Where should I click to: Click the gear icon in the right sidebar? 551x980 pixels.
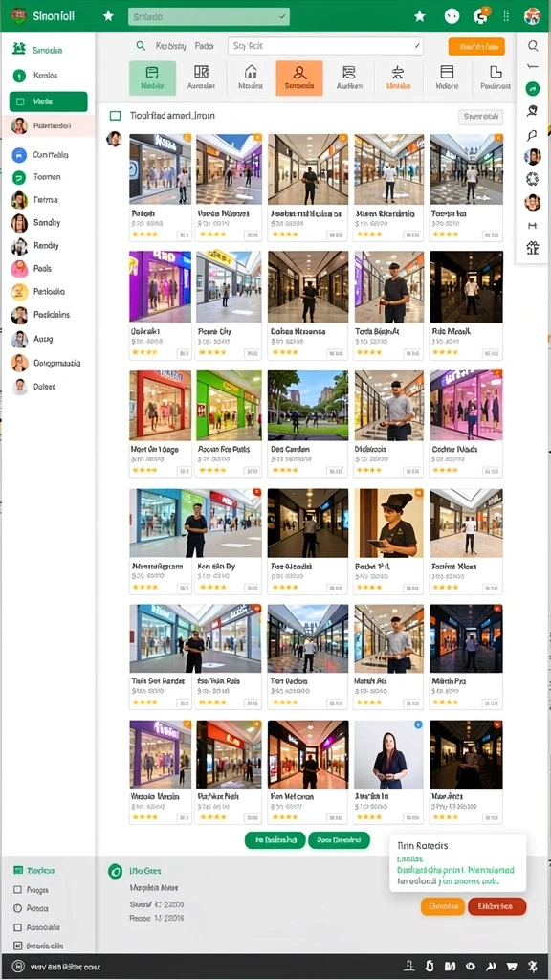point(532,179)
